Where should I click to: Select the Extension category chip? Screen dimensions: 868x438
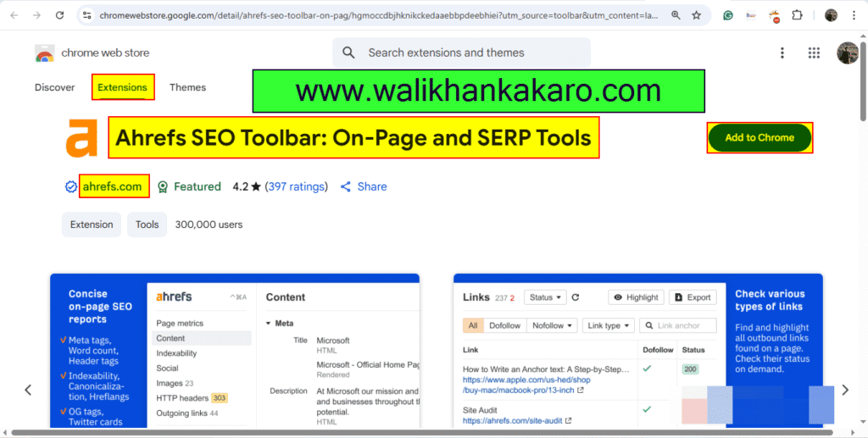click(92, 225)
